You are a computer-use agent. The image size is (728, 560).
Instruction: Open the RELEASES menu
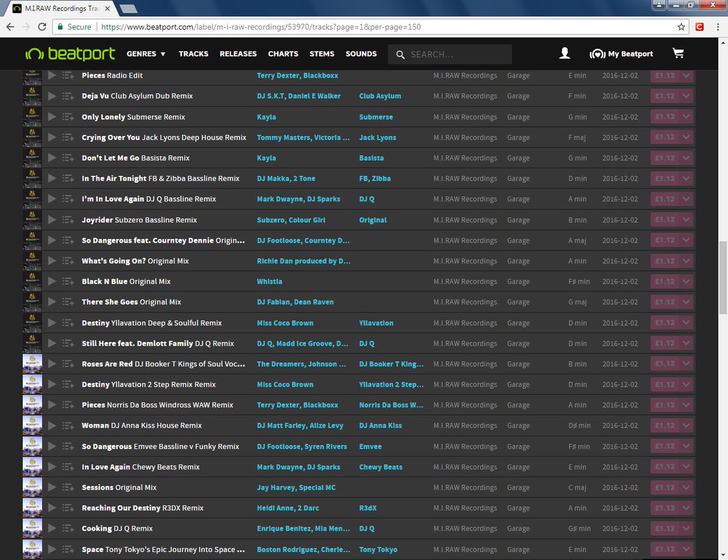click(238, 53)
